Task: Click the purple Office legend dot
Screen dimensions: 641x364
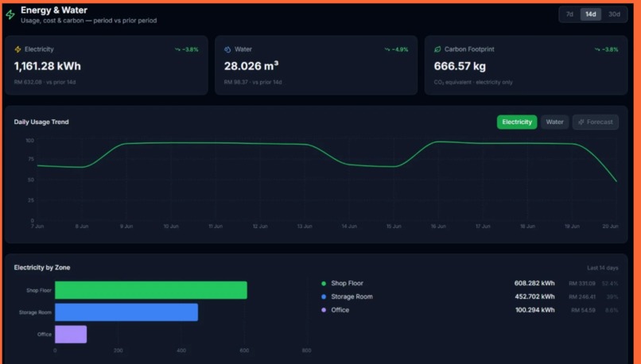Action: (x=324, y=310)
